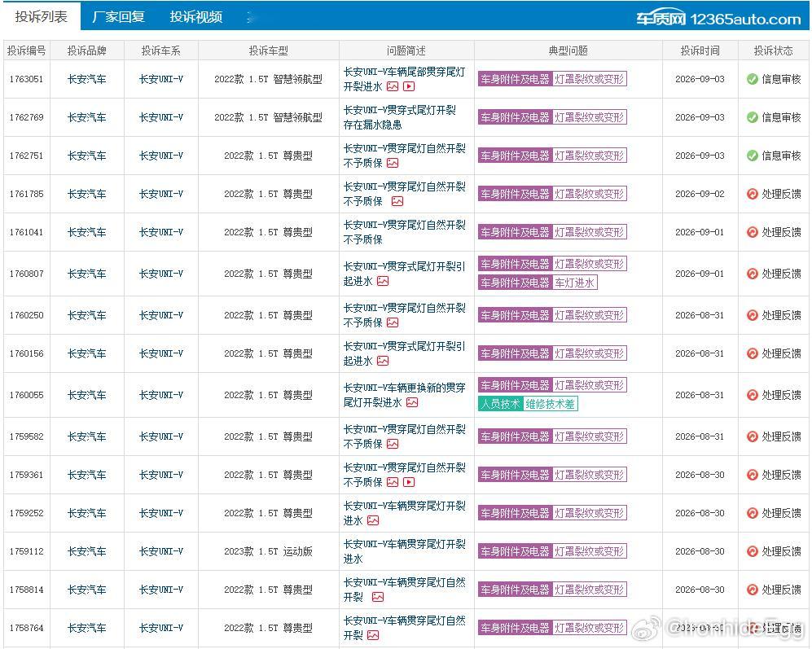Click 灯罩裂纹或变形 tag in row 1763051
This screenshot has width=812, height=649.
pyautogui.click(x=590, y=79)
